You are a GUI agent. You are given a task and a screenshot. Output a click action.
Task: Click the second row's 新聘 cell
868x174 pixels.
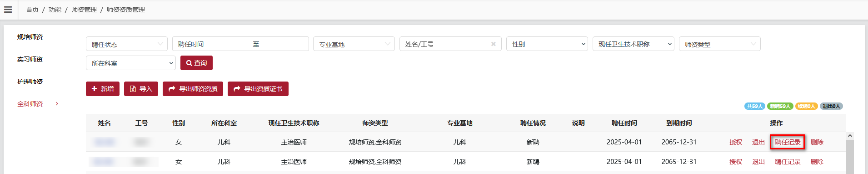(533, 162)
